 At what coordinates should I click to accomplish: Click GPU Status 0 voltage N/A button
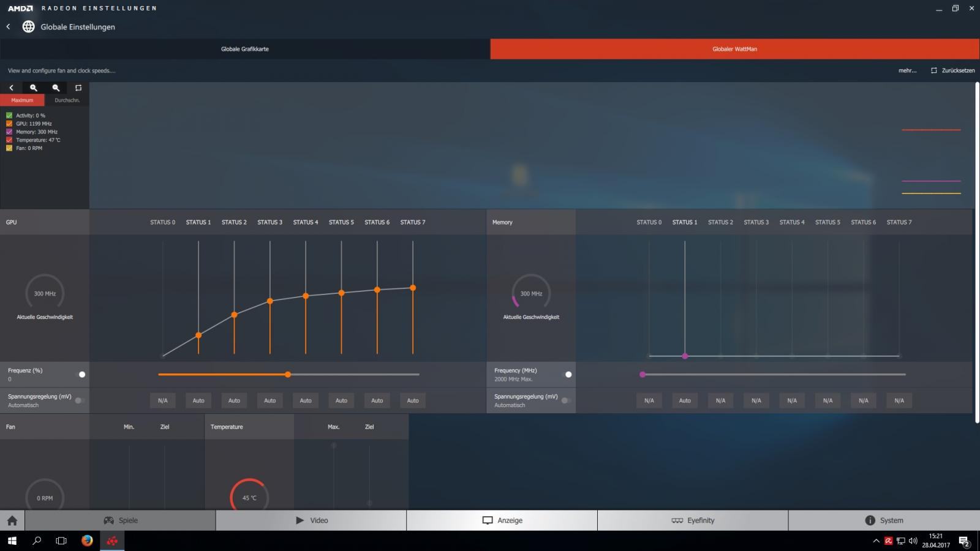[x=163, y=400]
